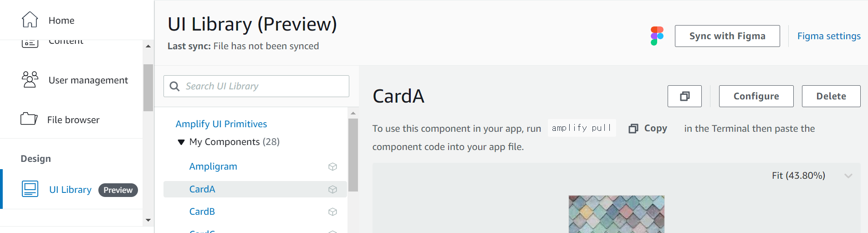Open Amplify UI Primitives link
Image resolution: width=868 pixels, height=233 pixels.
(221, 124)
